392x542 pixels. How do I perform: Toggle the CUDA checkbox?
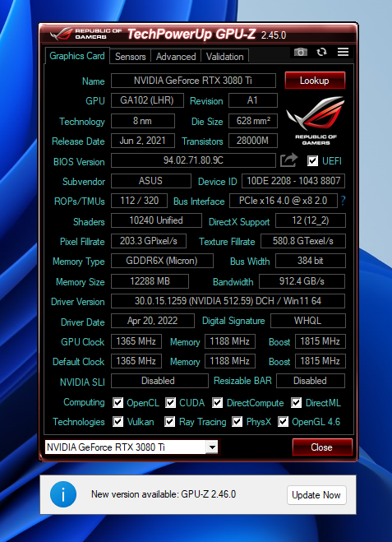pyautogui.click(x=170, y=402)
